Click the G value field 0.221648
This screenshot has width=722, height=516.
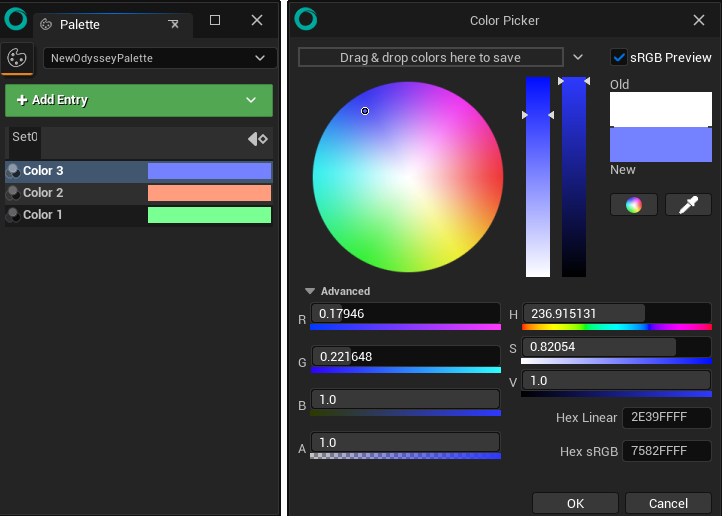point(405,356)
